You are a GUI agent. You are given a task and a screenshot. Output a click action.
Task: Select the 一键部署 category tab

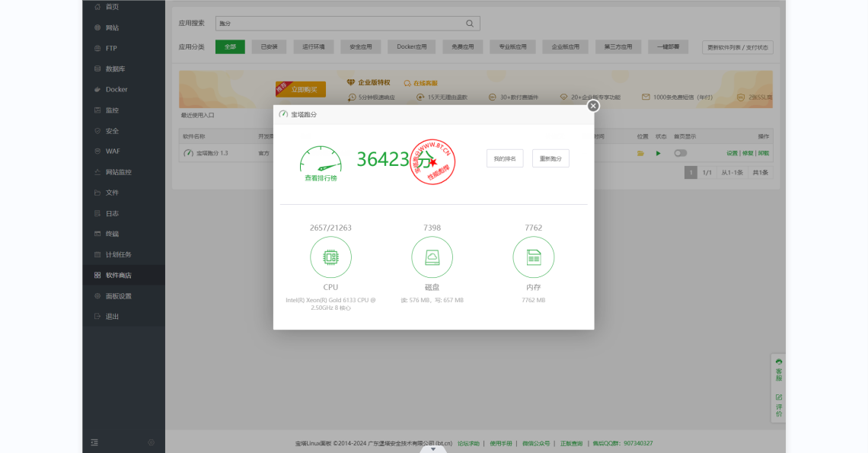(669, 47)
